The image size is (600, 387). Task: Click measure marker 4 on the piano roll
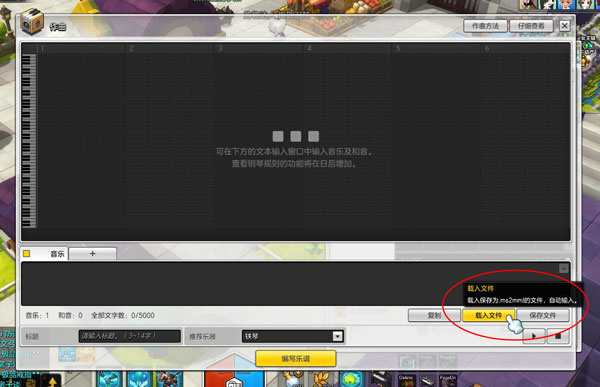(309, 49)
